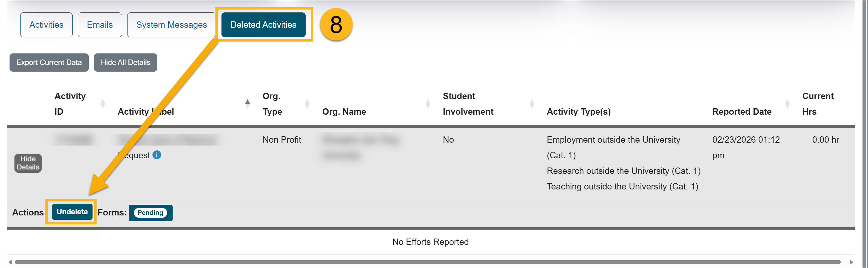Export Current Data

click(49, 62)
